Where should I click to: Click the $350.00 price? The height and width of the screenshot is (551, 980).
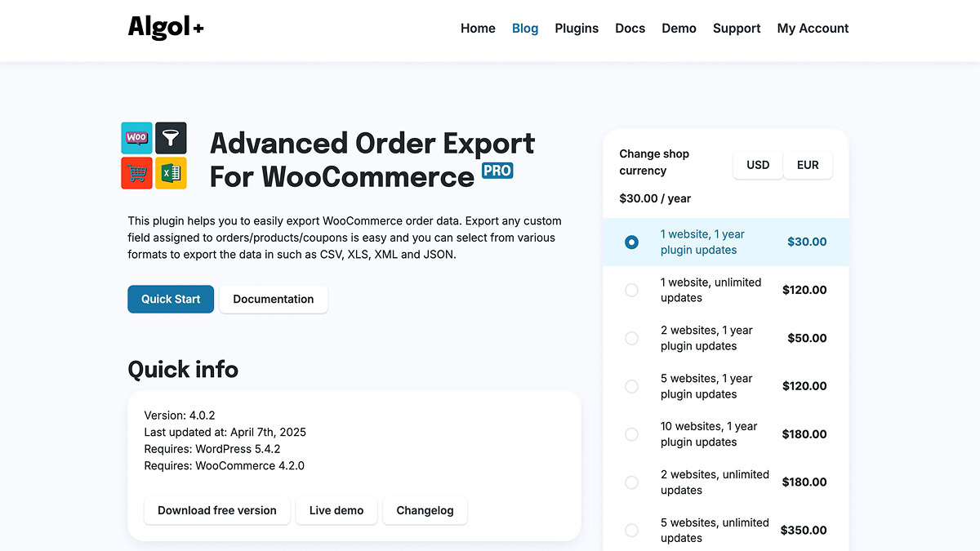[804, 531]
